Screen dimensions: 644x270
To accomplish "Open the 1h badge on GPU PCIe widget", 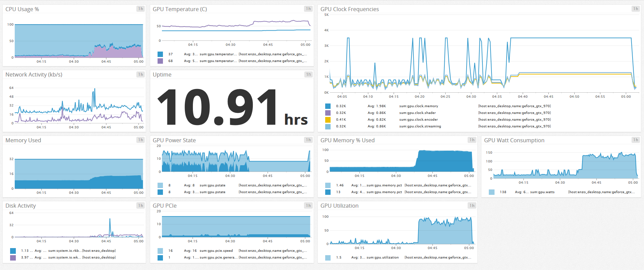I will 308,206.
